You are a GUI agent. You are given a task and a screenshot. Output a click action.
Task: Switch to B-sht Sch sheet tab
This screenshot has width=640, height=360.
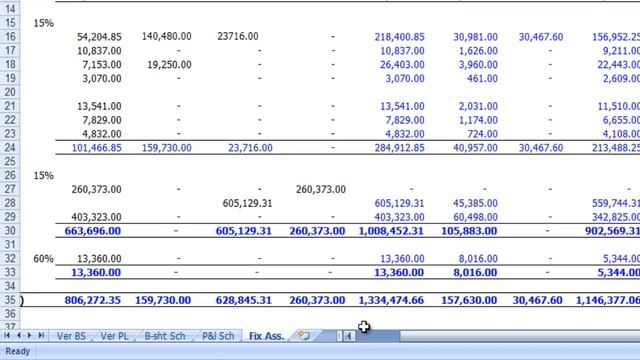(x=165, y=336)
